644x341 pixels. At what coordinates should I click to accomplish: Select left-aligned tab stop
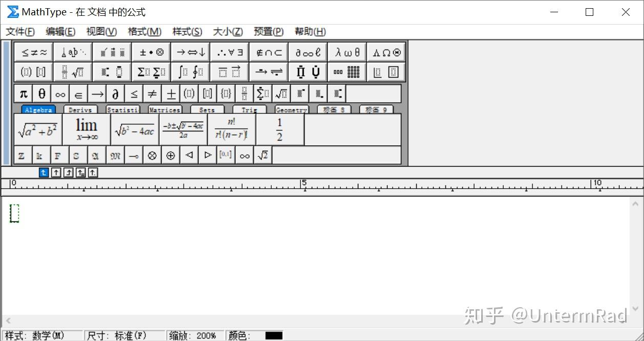[x=44, y=173]
